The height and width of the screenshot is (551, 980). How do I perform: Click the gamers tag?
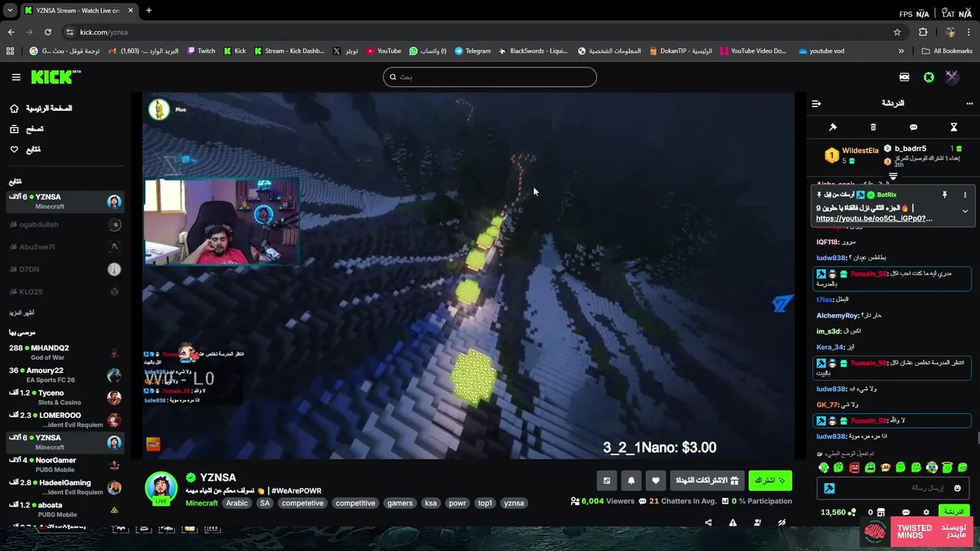(400, 503)
